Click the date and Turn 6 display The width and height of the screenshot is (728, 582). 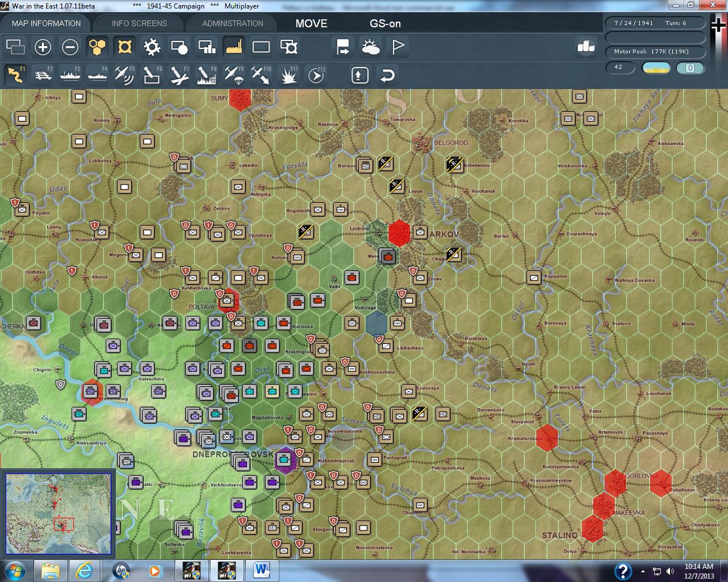pos(655,23)
